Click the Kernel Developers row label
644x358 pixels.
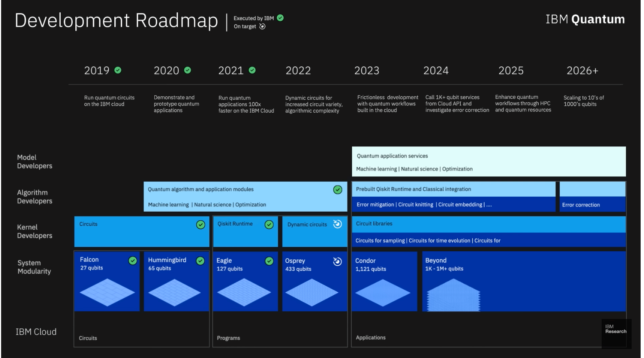(x=34, y=231)
